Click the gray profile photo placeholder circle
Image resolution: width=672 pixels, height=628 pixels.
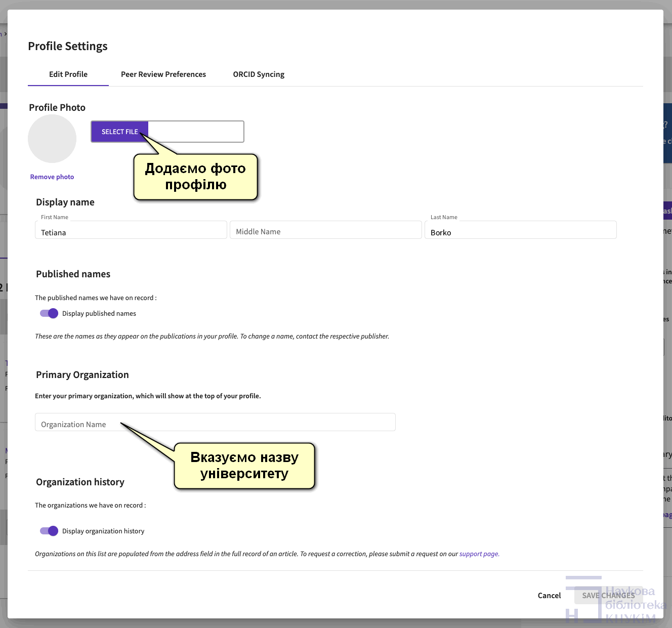coord(52,139)
